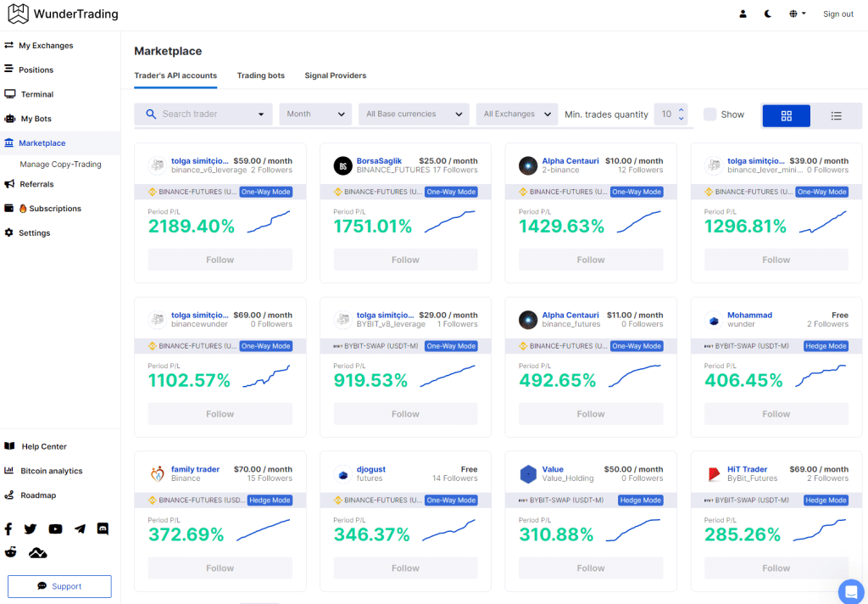Image resolution: width=868 pixels, height=604 pixels.
Task: Increase the Min. trades quantity value
Action: coord(681,109)
